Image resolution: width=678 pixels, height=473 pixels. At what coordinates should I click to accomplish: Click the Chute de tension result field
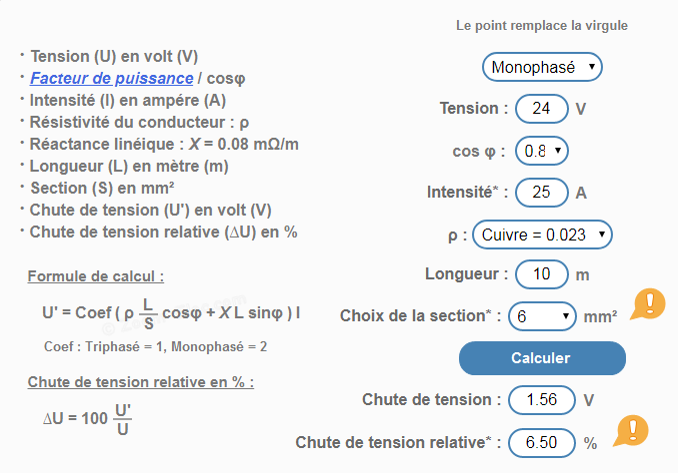pyautogui.click(x=542, y=400)
